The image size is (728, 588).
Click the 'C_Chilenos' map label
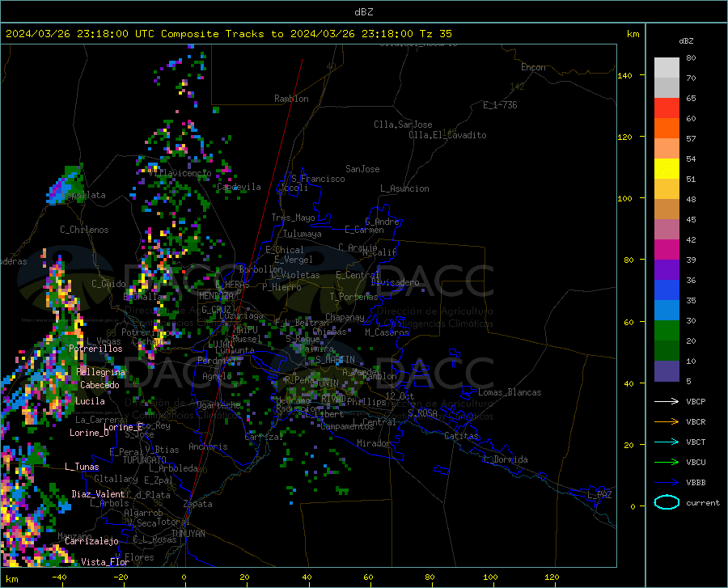(84, 230)
